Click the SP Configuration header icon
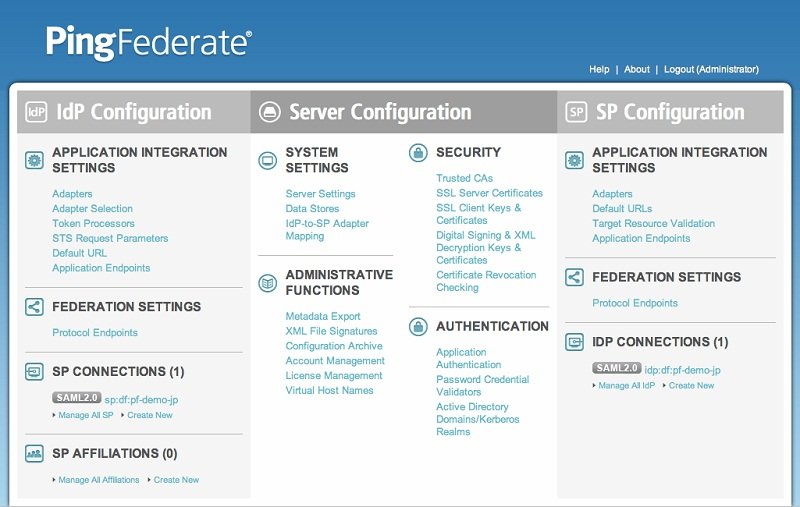Image resolution: width=800 pixels, height=507 pixels. pos(576,112)
